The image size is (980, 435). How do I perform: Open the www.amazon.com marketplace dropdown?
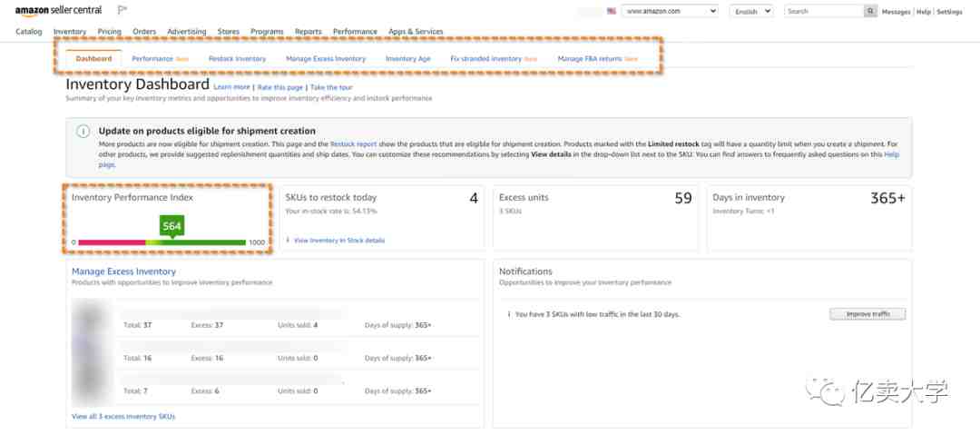[670, 11]
